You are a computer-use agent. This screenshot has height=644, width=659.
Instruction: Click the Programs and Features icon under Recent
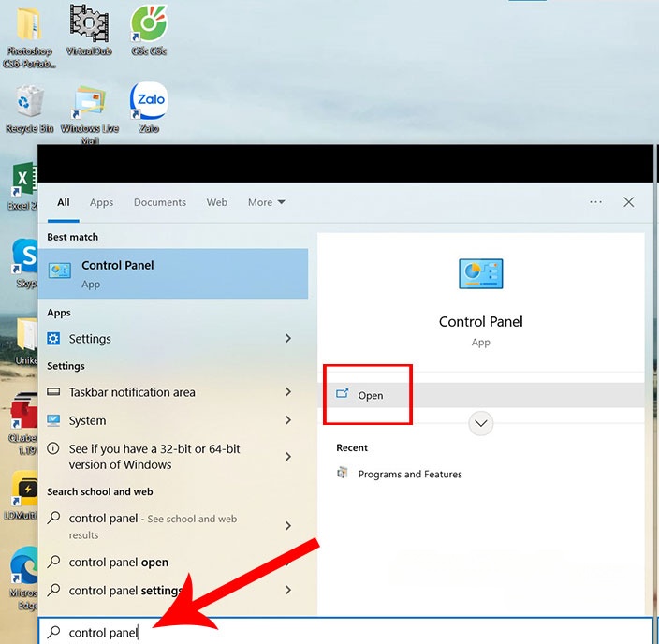(x=343, y=473)
